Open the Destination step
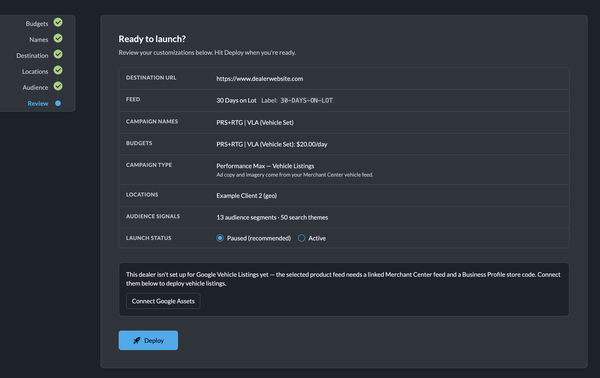The height and width of the screenshot is (378, 600). point(32,56)
